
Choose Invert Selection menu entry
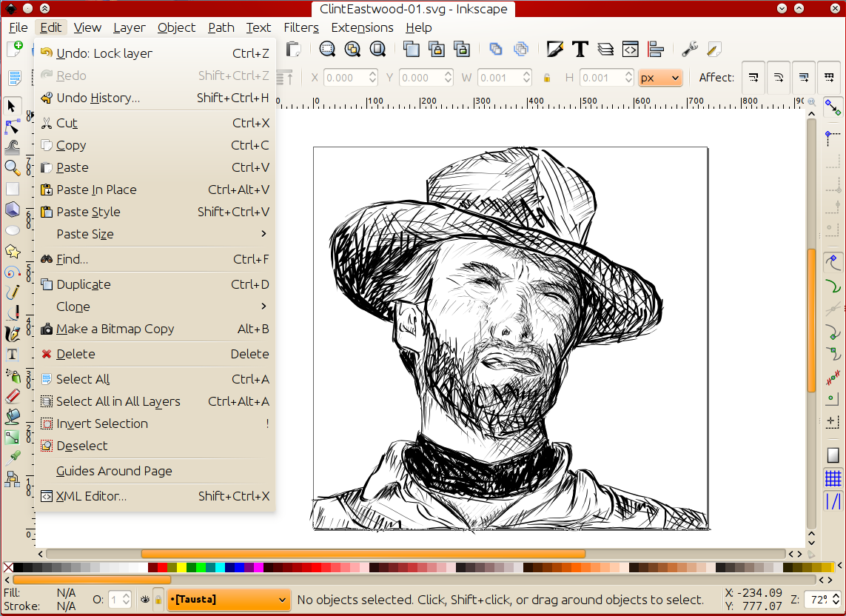155,423
